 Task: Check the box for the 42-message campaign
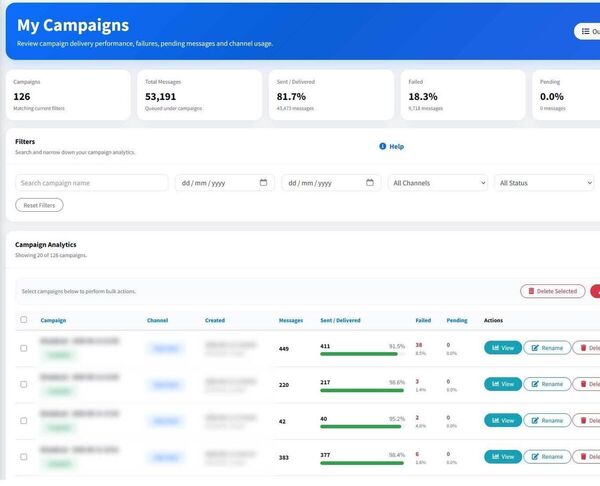(24, 421)
